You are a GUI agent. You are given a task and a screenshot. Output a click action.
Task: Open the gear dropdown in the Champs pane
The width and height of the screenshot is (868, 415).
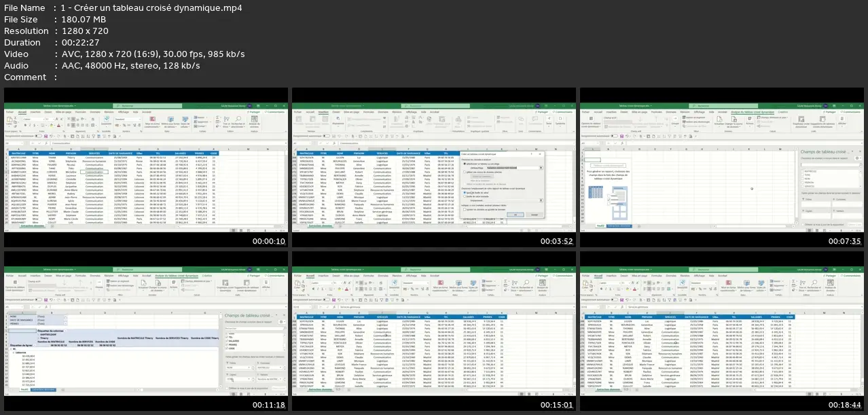857,158
